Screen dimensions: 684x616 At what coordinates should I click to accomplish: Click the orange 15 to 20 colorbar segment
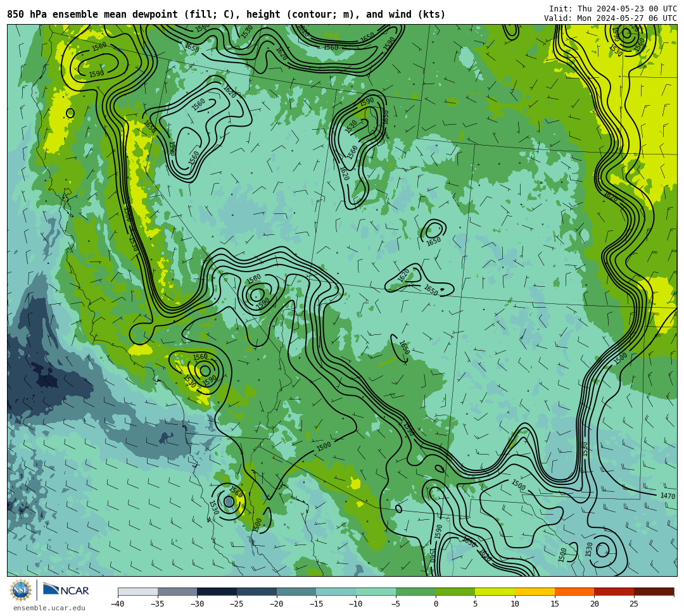[x=574, y=591]
